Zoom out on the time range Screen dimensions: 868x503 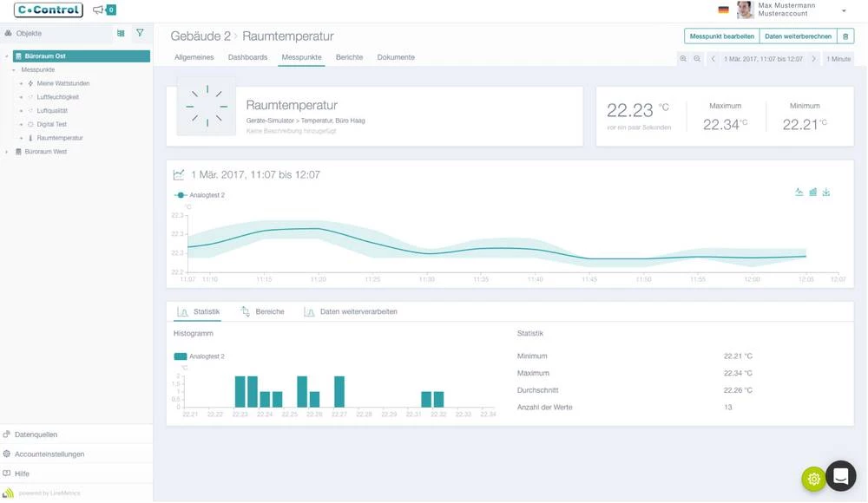pos(697,58)
